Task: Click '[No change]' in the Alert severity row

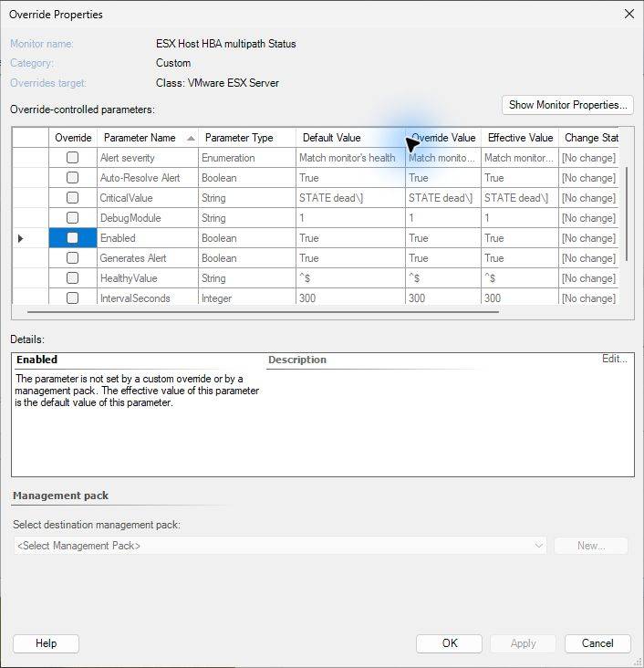Action: tap(588, 158)
